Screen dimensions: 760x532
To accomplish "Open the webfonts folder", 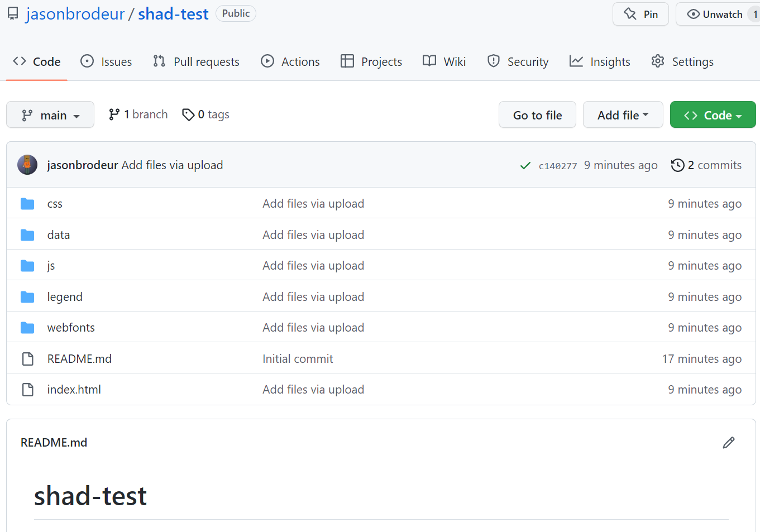I will point(71,328).
